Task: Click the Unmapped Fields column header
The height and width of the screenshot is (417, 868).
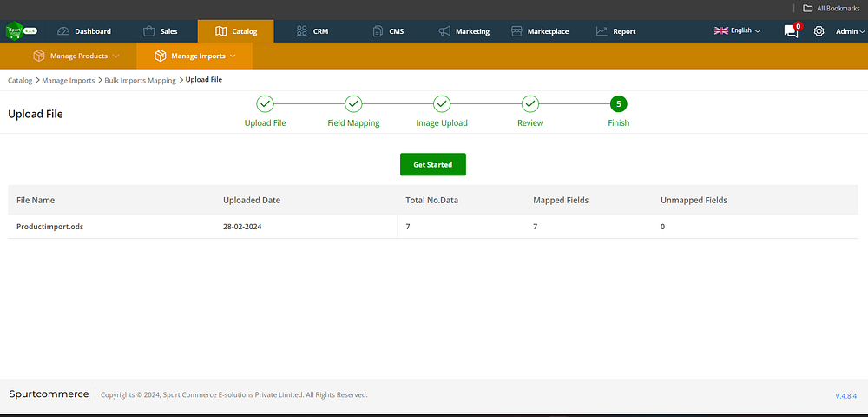Action: pos(694,200)
